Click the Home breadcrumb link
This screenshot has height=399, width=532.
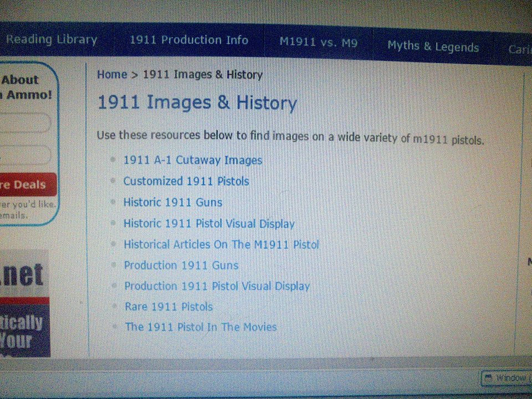tap(112, 74)
